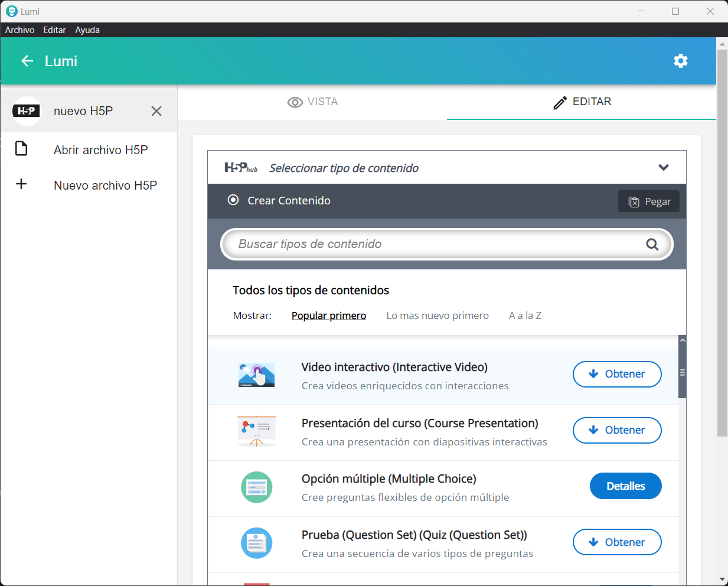
Task: Click the Interactive Video thumbnail icon
Action: [256, 376]
